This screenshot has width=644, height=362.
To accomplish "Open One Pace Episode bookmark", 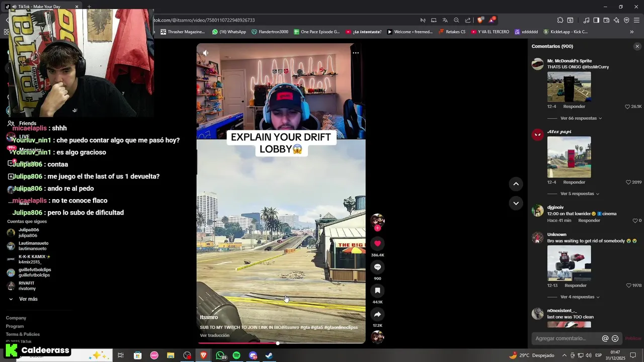I will coord(317,32).
